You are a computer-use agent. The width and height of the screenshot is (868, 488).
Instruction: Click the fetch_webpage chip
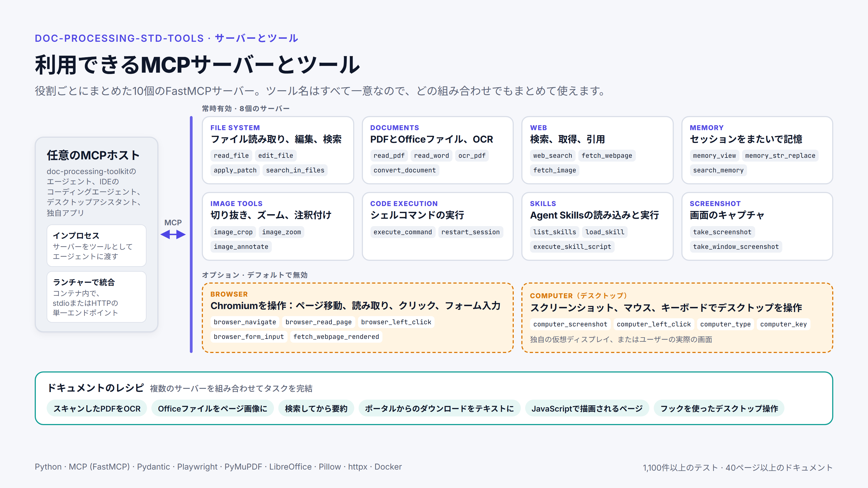607,156
